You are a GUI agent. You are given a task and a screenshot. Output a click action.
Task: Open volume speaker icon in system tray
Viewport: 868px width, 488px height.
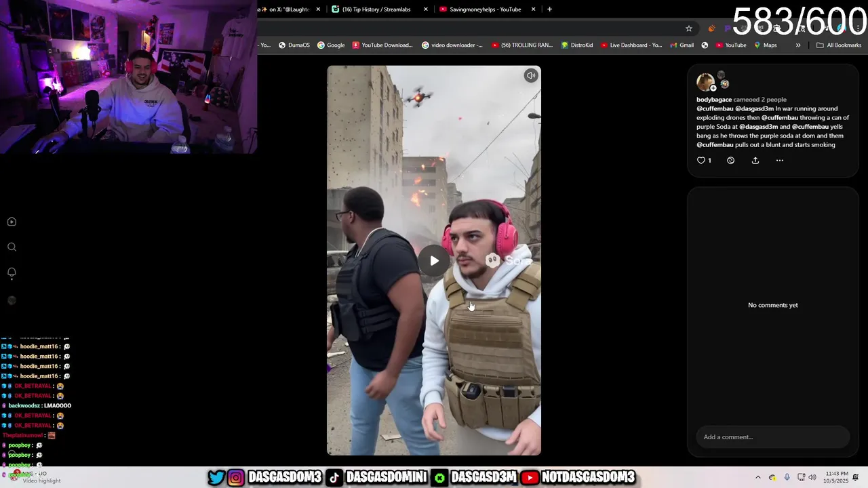pyautogui.click(x=812, y=477)
